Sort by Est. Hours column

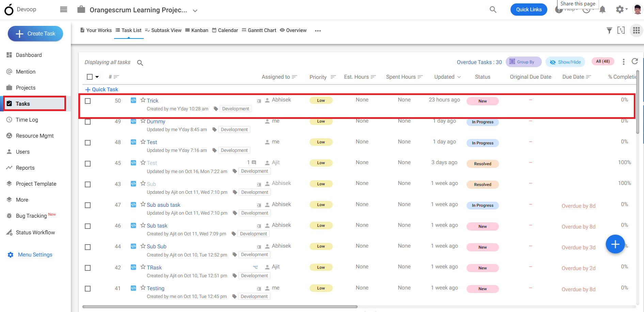click(360, 77)
